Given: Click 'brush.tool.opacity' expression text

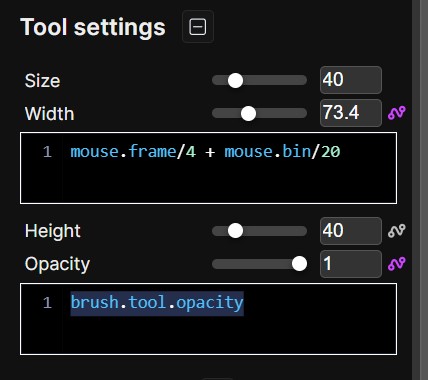Looking at the screenshot, I should [157, 303].
